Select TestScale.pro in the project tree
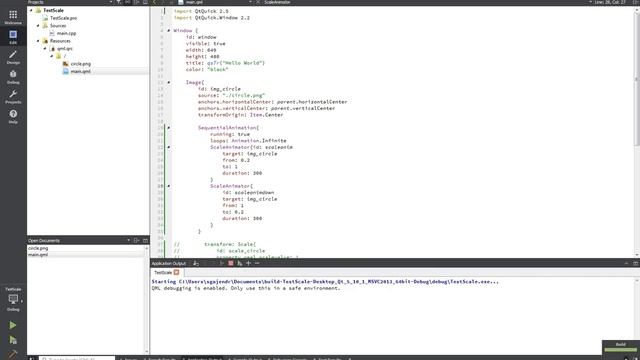The height and width of the screenshot is (360, 640). pos(63,18)
